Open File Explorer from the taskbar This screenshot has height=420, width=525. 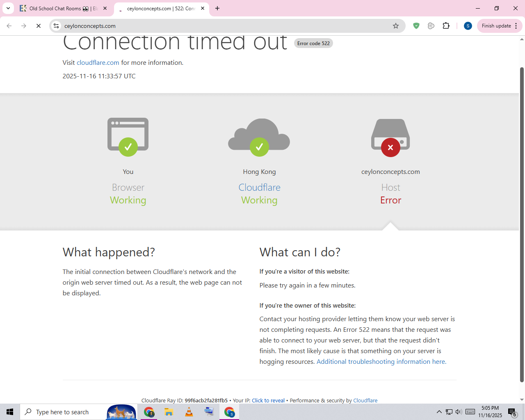coord(169,412)
